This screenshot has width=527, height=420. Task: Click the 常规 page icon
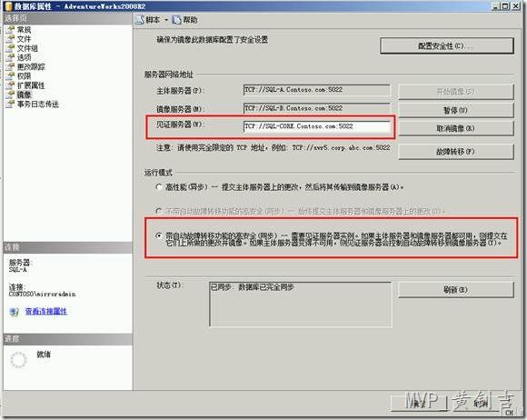click(10, 30)
